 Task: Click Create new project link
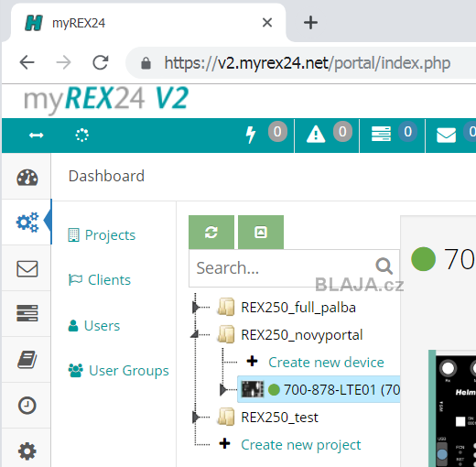(x=301, y=445)
